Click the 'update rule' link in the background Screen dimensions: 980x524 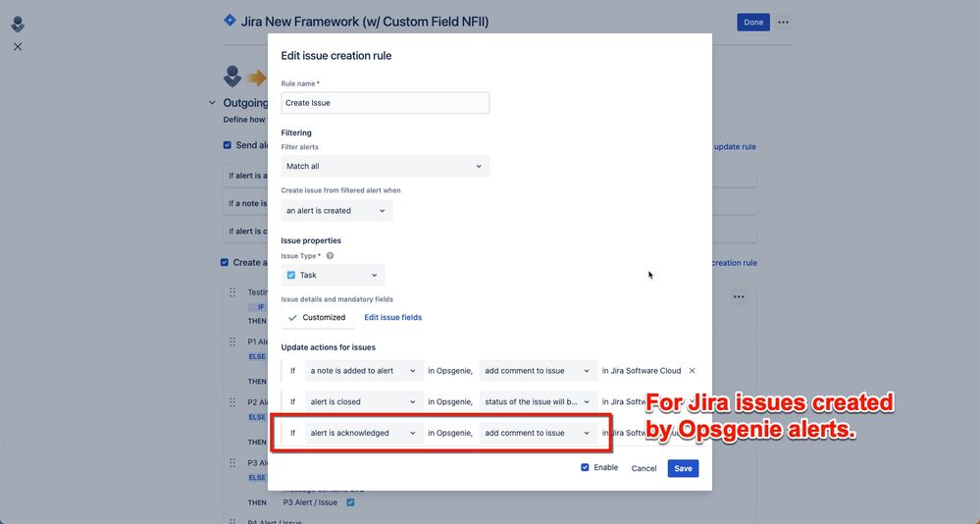click(x=735, y=147)
